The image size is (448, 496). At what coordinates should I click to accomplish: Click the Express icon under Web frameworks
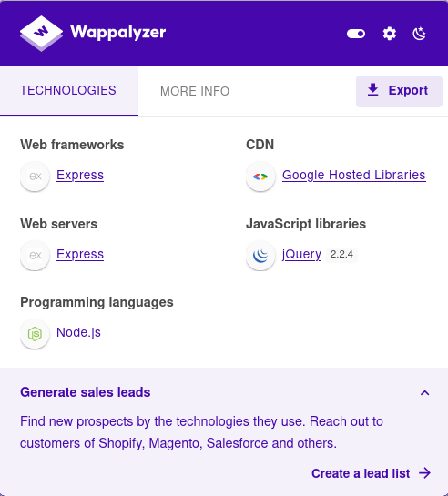(x=35, y=177)
